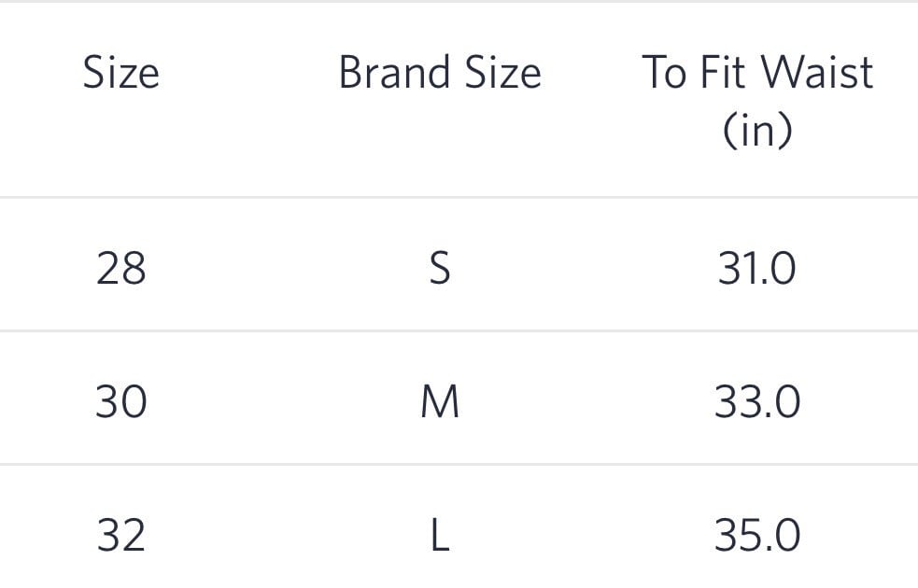Click brand size "L" cell
Image resolution: width=918 pixels, height=588 pixels.
[x=440, y=536]
